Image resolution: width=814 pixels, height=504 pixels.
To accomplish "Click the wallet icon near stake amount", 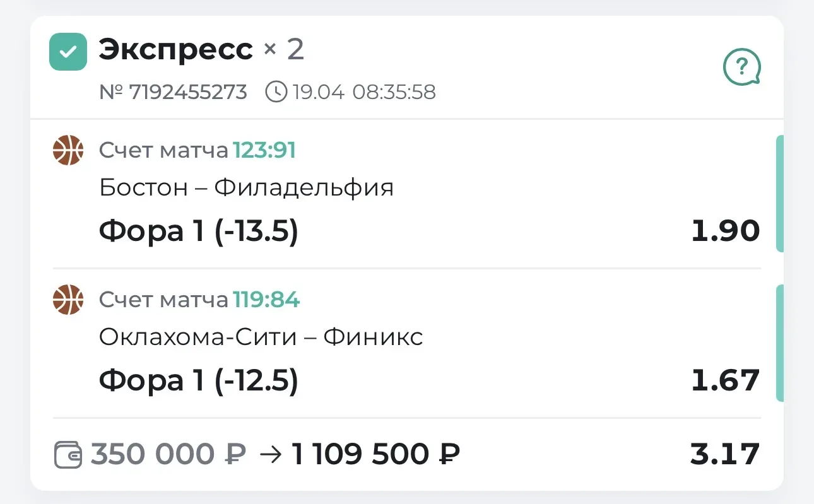I will coord(68,455).
